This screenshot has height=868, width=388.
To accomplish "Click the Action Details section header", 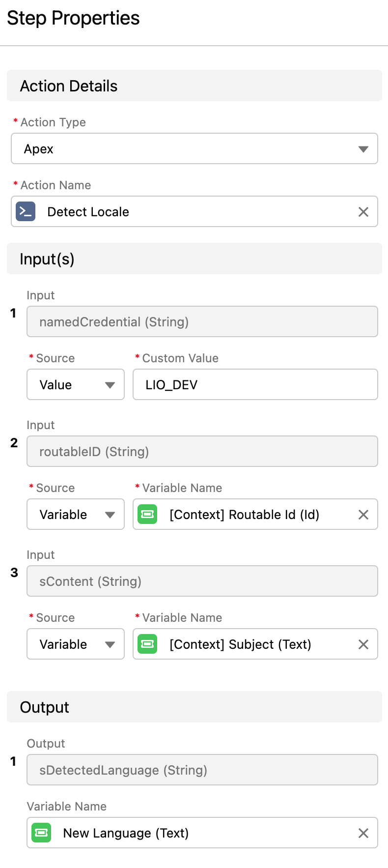I will (194, 86).
